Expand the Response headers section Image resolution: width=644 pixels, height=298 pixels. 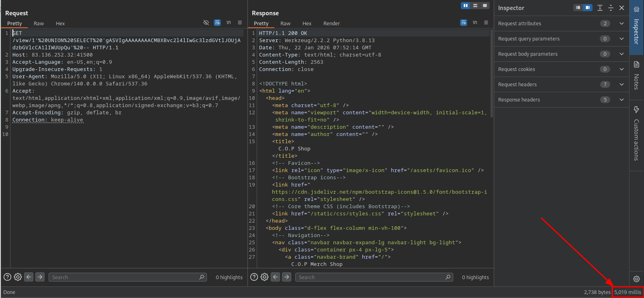622,100
